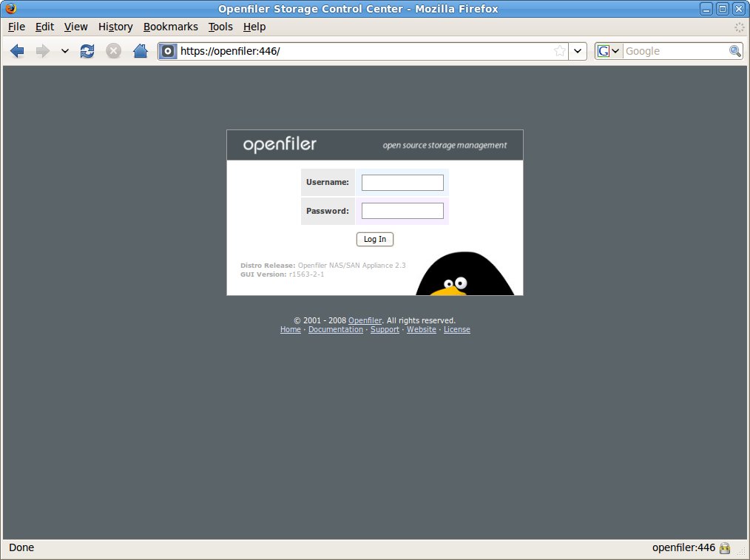Click the site identity icon in address bar
The width and height of the screenshot is (750, 560).
tap(169, 51)
